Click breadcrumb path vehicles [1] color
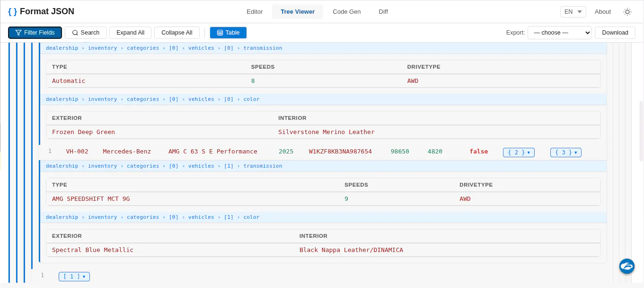The image size is (644, 288). click(x=152, y=217)
